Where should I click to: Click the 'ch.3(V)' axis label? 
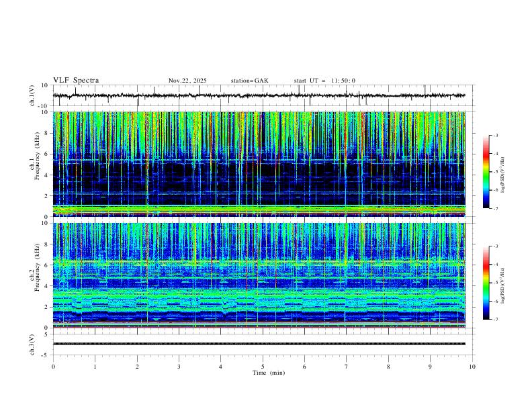32,345
